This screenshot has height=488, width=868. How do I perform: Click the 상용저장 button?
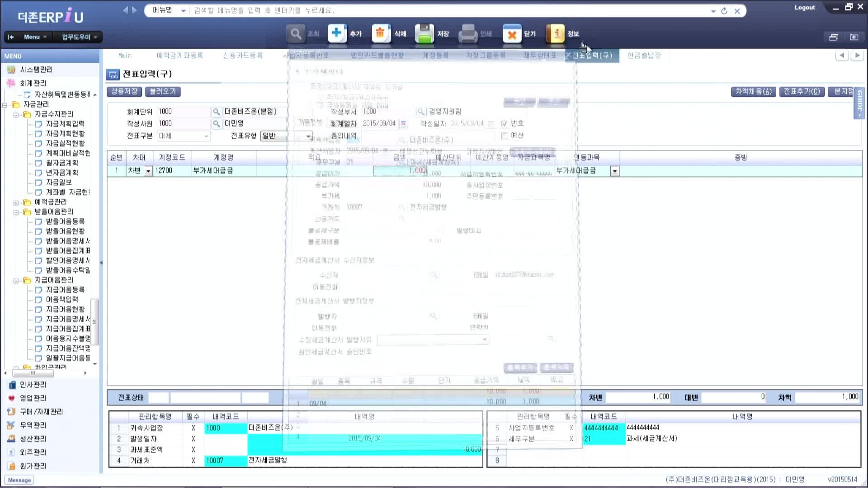click(x=124, y=91)
